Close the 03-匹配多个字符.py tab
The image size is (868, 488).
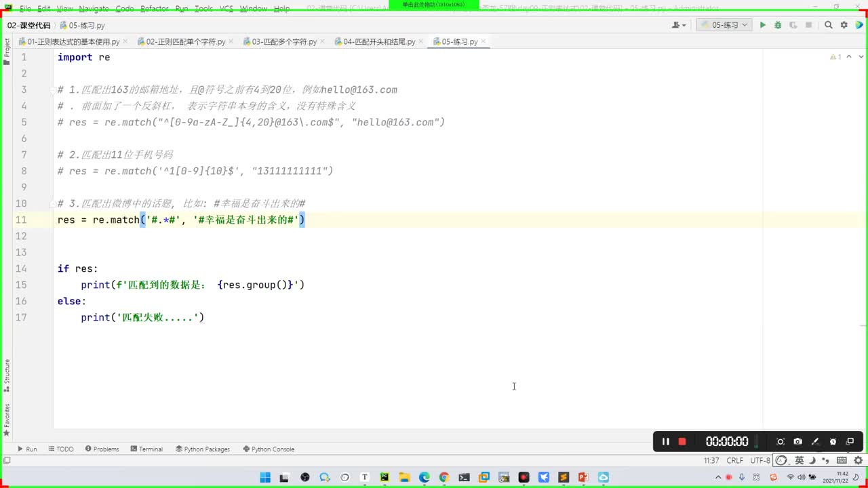pyautogui.click(x=322, y=42)
